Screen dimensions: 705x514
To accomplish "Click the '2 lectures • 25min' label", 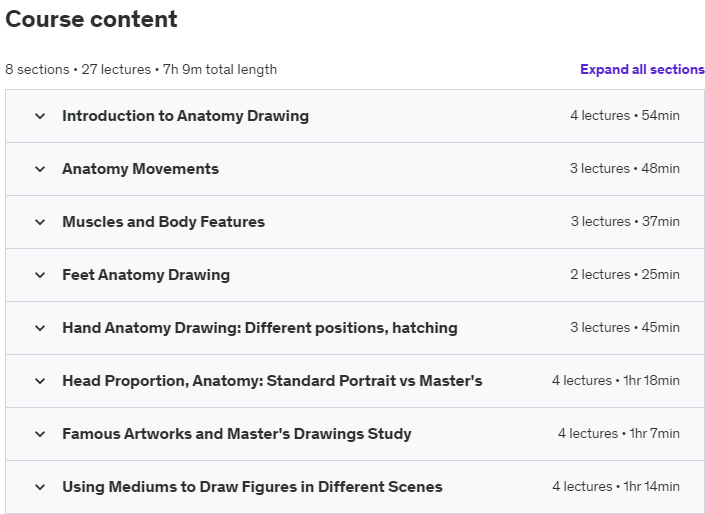I will [x=625, y=275].
